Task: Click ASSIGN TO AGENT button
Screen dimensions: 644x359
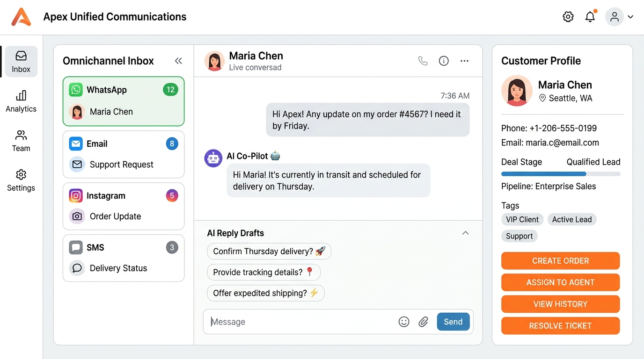Action: coord(561,282)
